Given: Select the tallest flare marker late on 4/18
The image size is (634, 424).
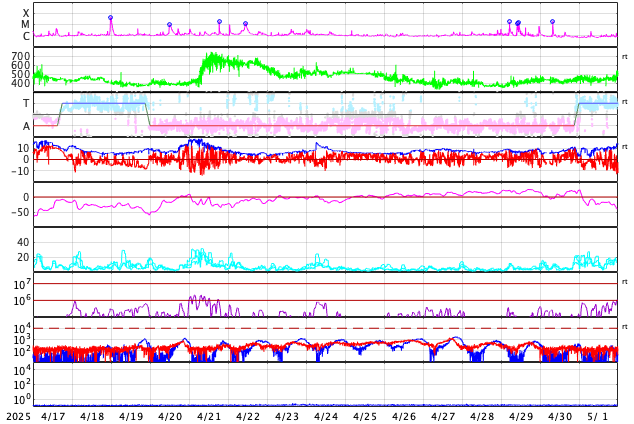Looking at the screenshot, I should point(110,17).
